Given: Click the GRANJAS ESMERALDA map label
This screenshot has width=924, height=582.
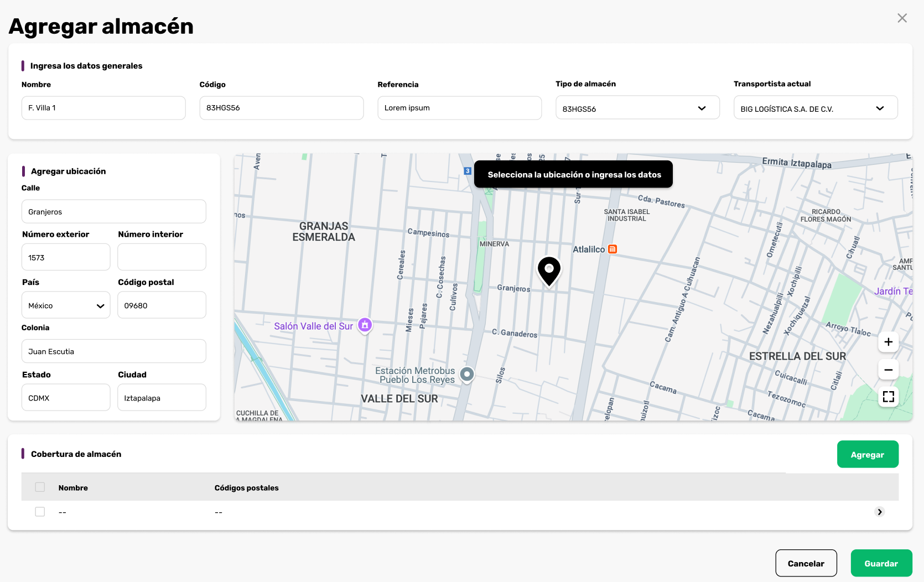Looking at the screenshot, I should point(324,232).
